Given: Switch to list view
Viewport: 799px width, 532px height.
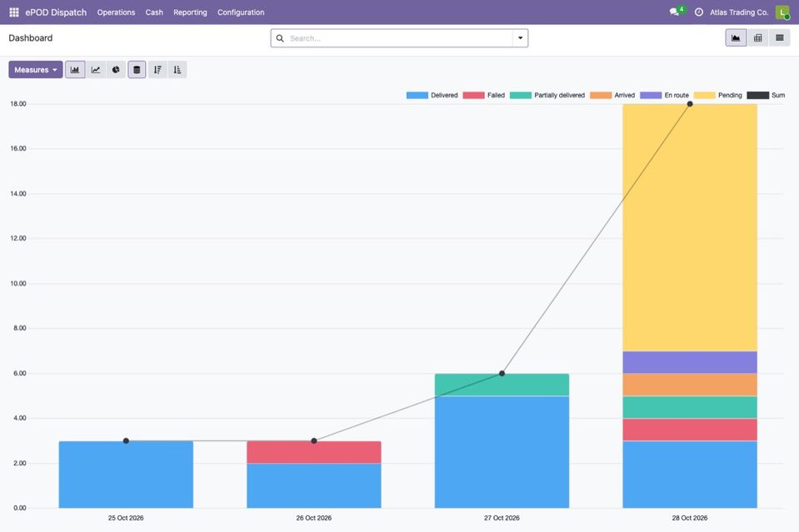Looking at the screenshot, I should coord(780,37).
